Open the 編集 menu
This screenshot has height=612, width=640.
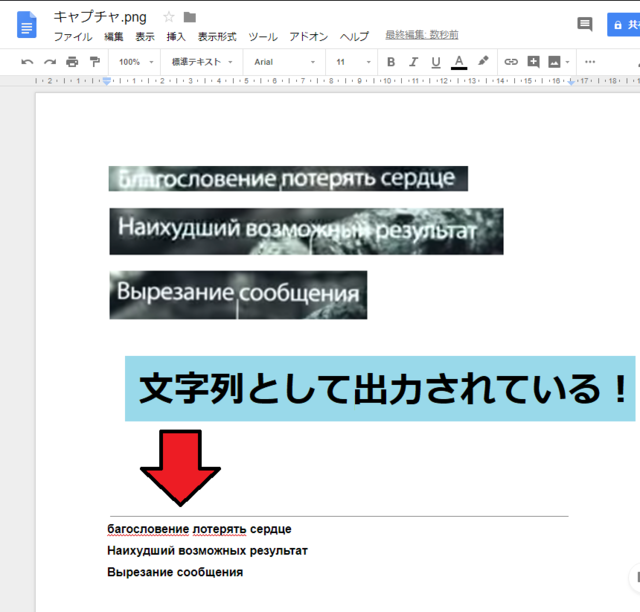pos(113,37)
